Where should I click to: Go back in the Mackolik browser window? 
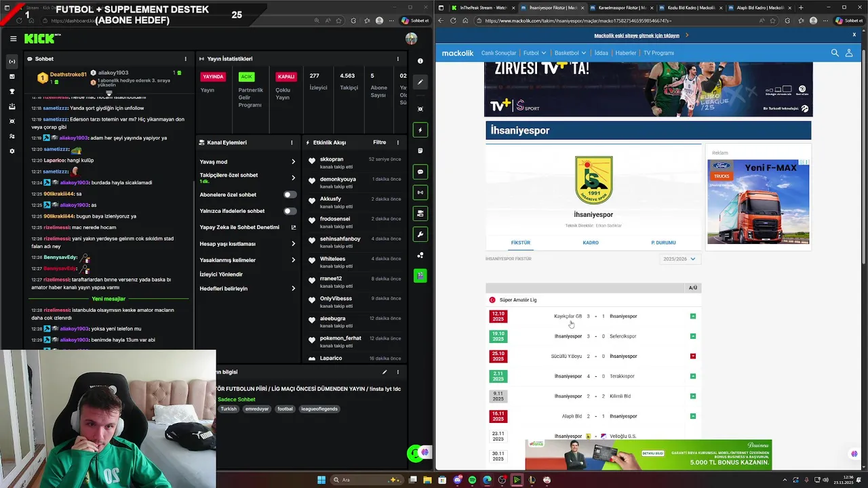tap(440, 21)
